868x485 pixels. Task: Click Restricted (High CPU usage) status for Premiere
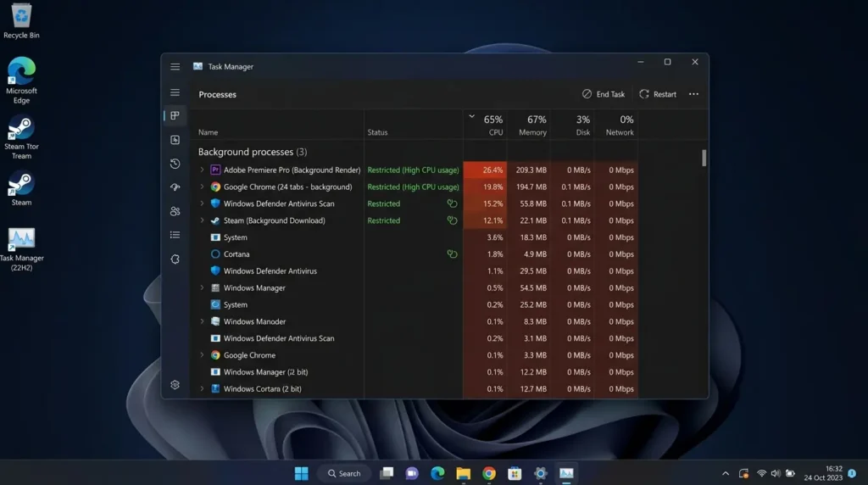(413, 170)
